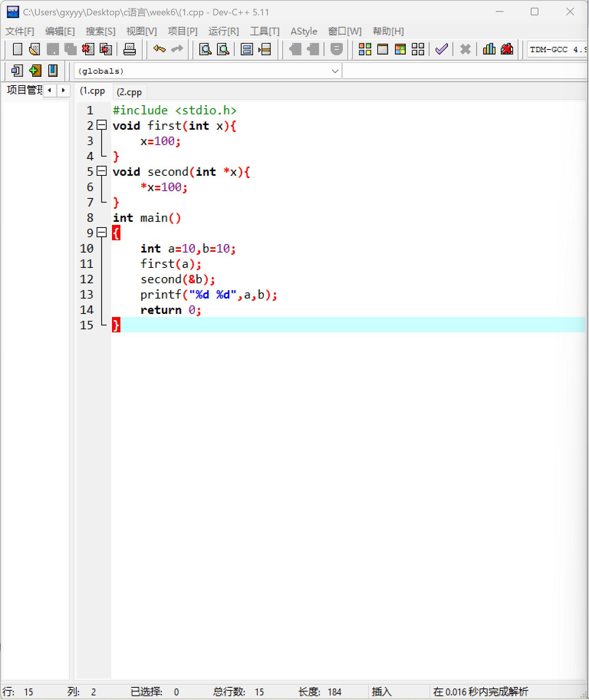Click the Close file toolbar icon
589x700 pixels.
[x=88, y=49]
